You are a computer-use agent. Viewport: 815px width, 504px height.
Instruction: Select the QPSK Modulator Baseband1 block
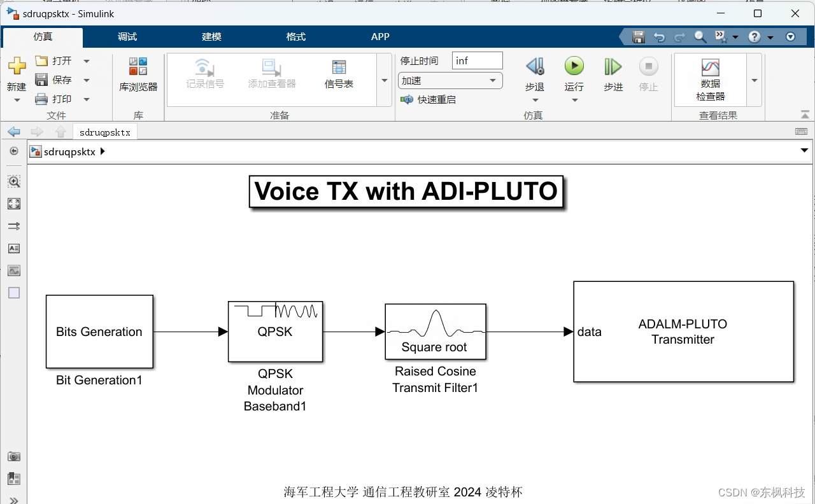point(275,332)
